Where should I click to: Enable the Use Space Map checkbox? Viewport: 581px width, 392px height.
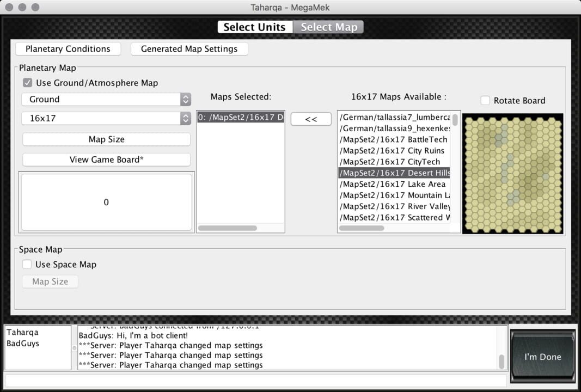click(27, 265)
